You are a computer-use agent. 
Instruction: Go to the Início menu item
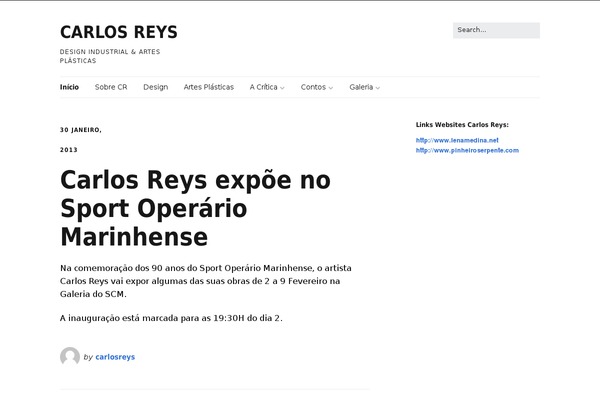pos(69,87)
